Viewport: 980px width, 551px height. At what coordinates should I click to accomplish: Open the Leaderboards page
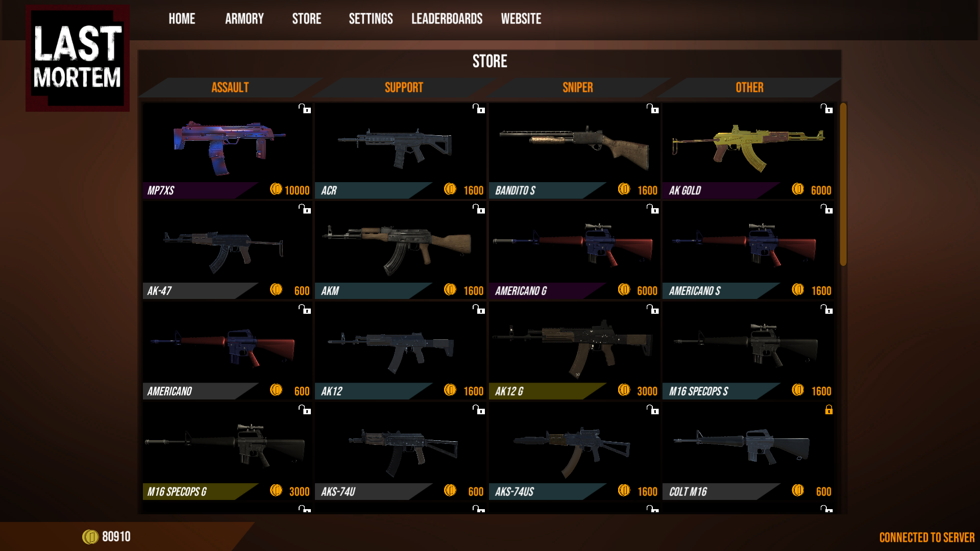447,19
